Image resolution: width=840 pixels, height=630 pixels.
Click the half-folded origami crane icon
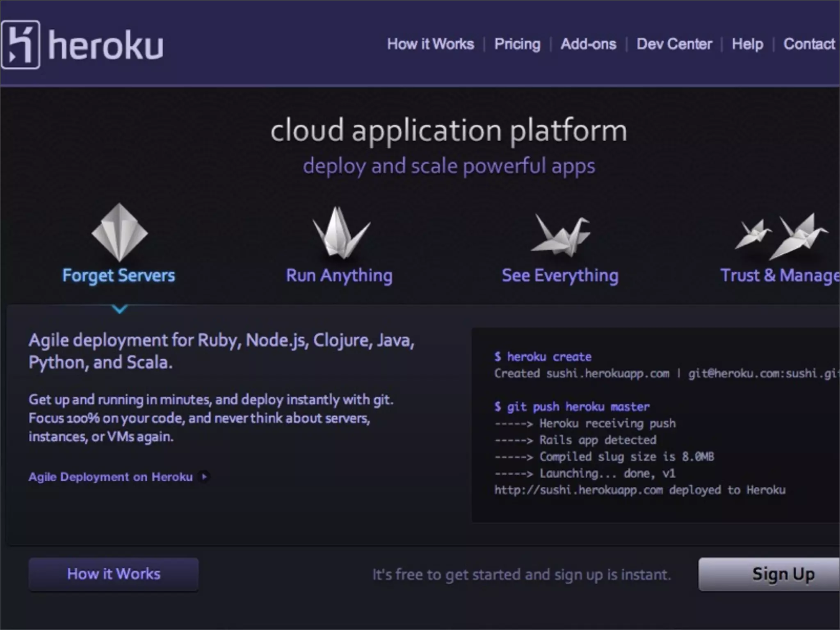[341, 232]
